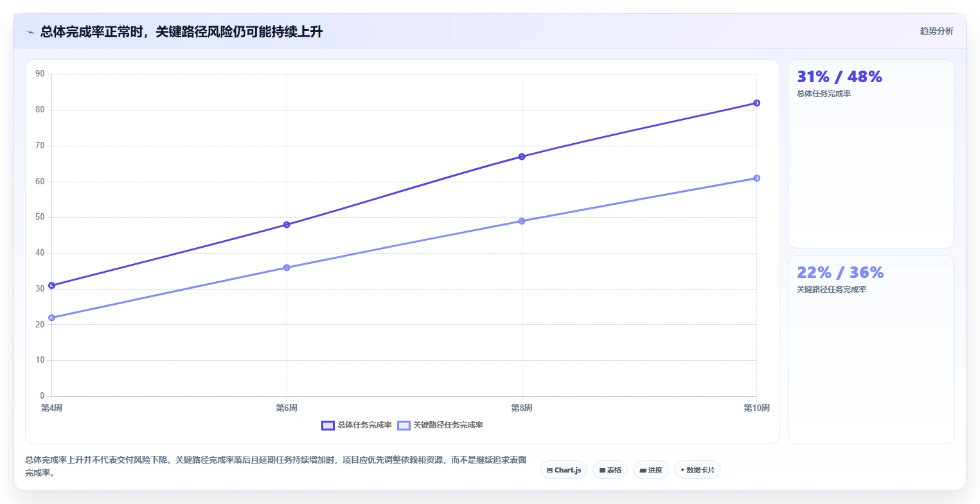Click the 关键路径任务完成率 card caption under 22% / 36%
980x504 pixels.
click(x=832, y=290)
